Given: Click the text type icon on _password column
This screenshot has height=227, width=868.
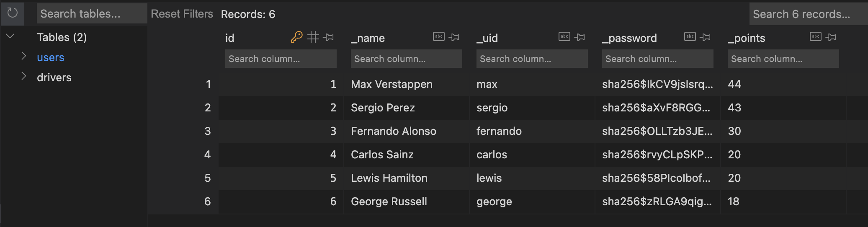Looking at the screenshot, I should (x=690, y=37).
